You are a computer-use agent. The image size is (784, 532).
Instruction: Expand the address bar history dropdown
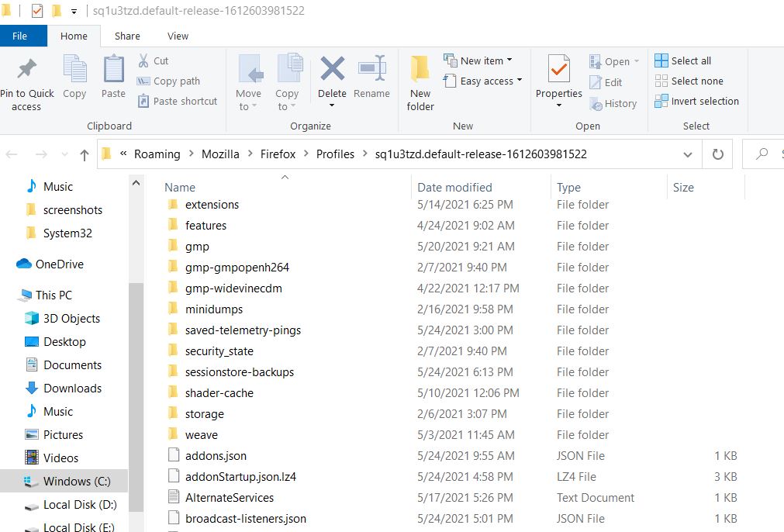[x=688, y=154]
